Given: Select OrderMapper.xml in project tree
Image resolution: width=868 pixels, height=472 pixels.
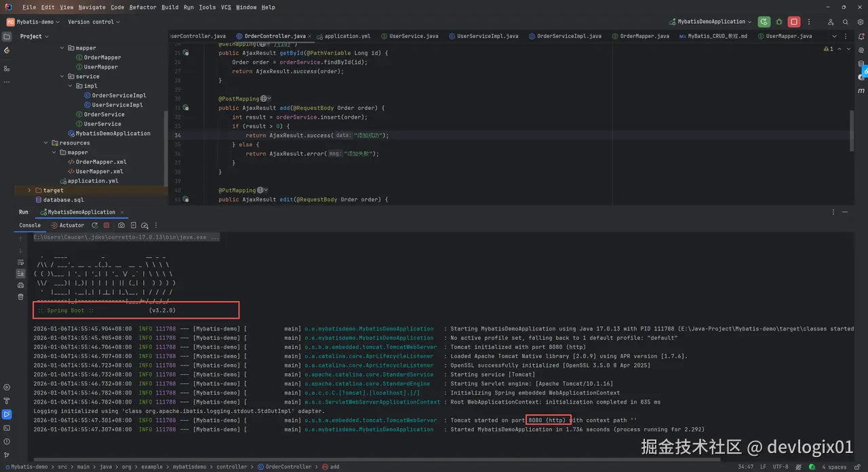Looking at the screenshot, I should pyautogui.click(x=96, y=162).
